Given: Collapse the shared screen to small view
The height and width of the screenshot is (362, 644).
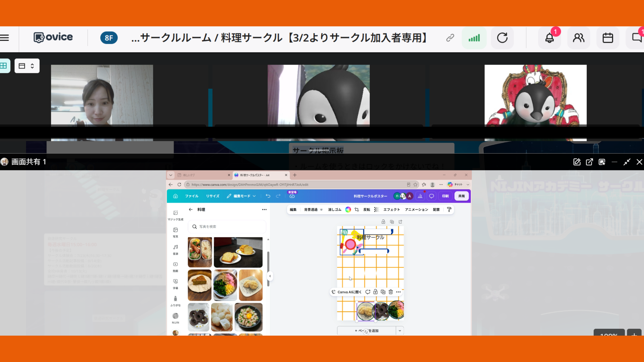Looking at the screenshot, I should pos(627,162).
